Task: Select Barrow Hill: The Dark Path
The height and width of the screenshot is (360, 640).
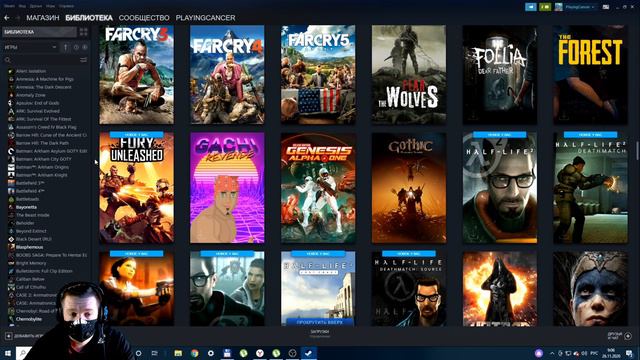Action: pos(42,143)
